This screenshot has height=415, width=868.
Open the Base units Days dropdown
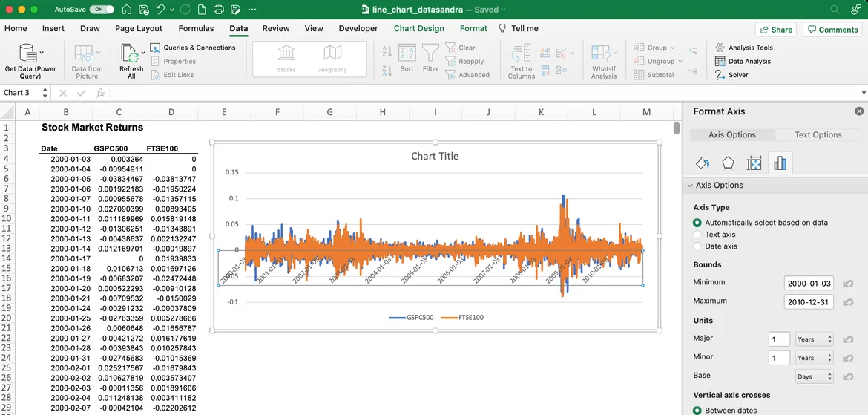click(x=814, y=377)
